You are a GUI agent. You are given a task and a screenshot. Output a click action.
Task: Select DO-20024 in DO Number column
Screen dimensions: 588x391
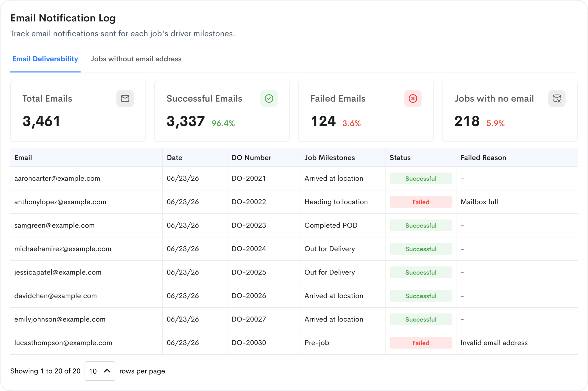pos(249,249)
